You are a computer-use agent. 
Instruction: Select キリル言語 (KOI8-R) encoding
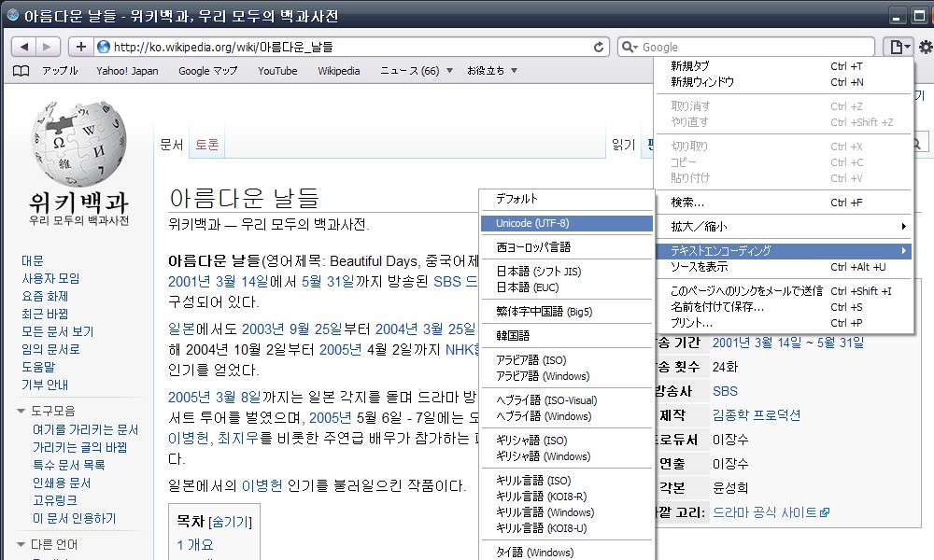pyautogui.click(x=567, y=497)
